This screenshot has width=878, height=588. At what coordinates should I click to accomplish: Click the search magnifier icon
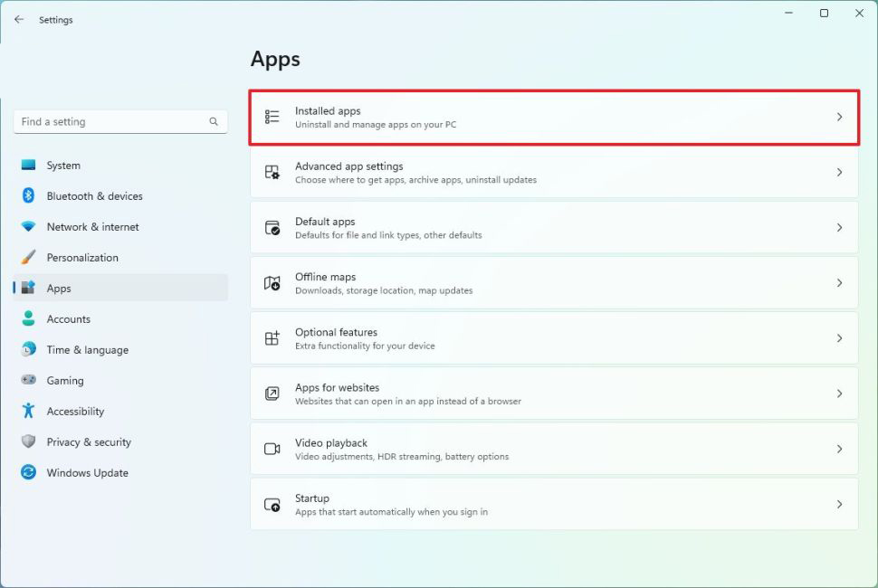tap(214, 121)
